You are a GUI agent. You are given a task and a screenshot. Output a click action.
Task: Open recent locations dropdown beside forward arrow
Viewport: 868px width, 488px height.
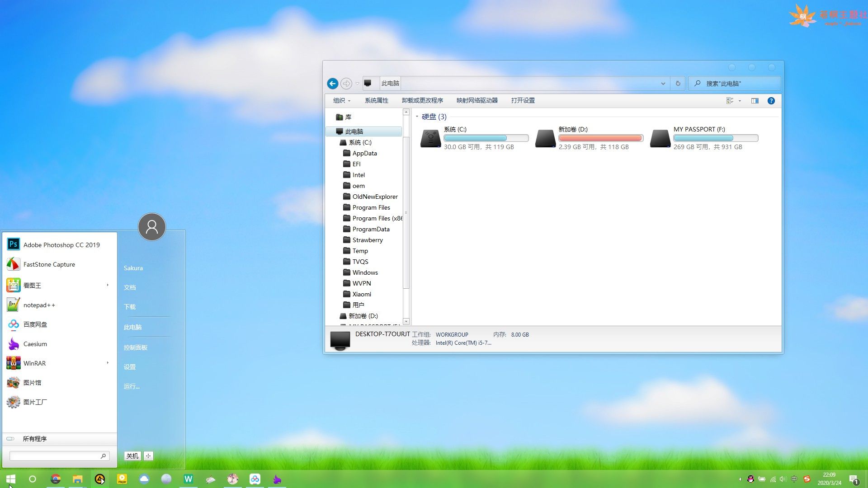pos(357,84)
